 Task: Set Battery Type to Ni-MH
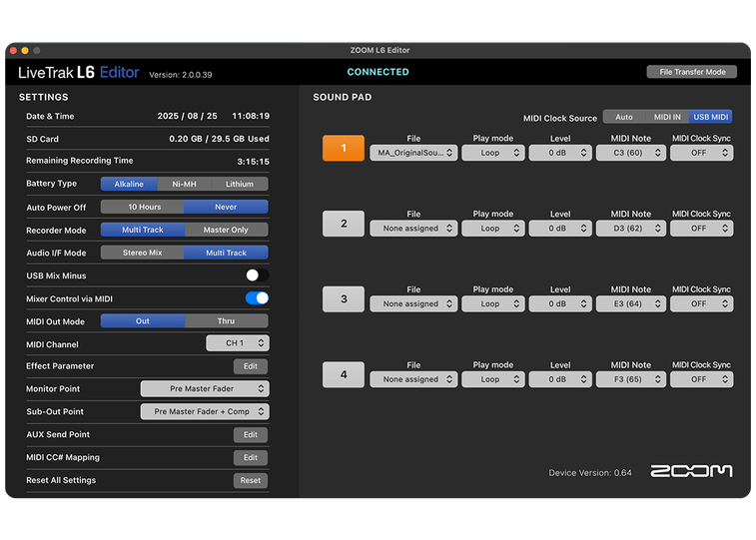[x=184, y=184]
